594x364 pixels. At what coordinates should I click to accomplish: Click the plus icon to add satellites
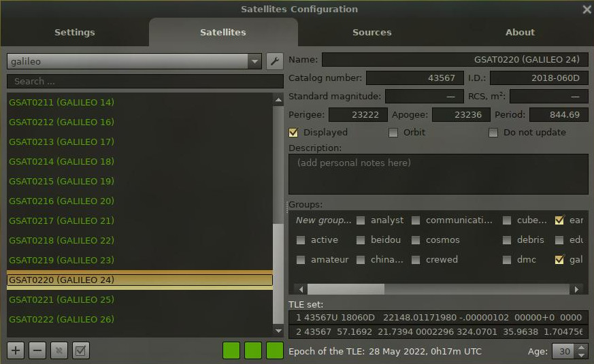coord(16,350)
